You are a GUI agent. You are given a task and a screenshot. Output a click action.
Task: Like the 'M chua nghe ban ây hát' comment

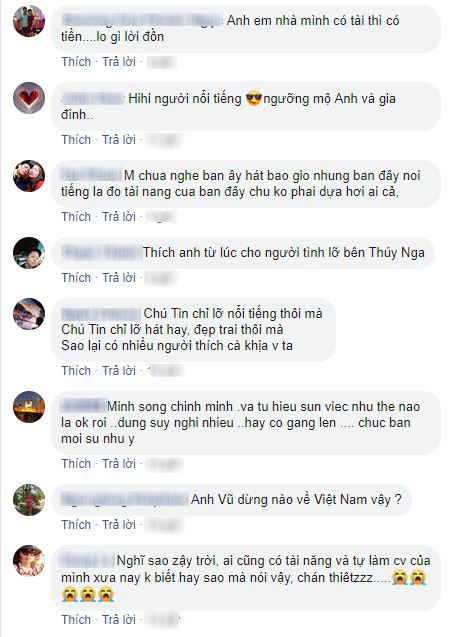tap(76, 217)
